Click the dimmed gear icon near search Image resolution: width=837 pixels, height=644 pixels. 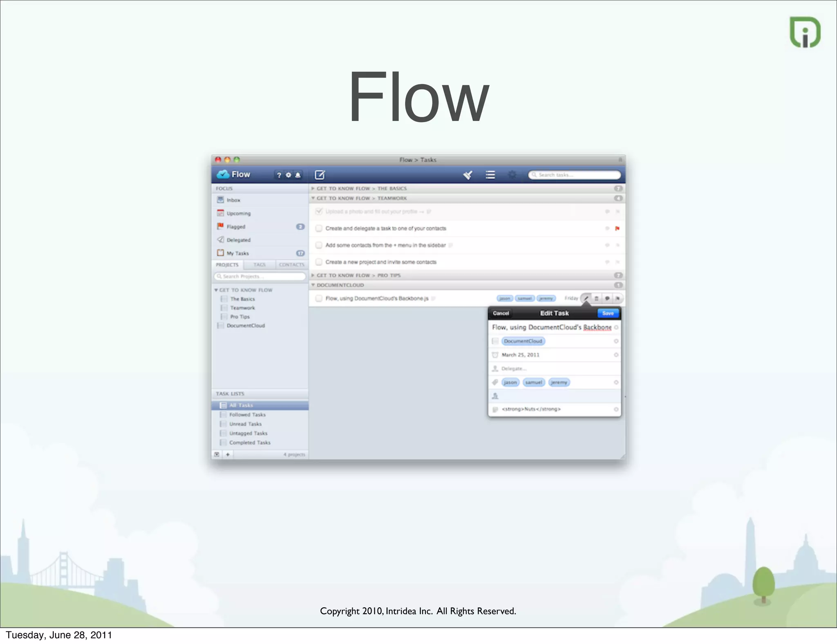pos(512,175)
